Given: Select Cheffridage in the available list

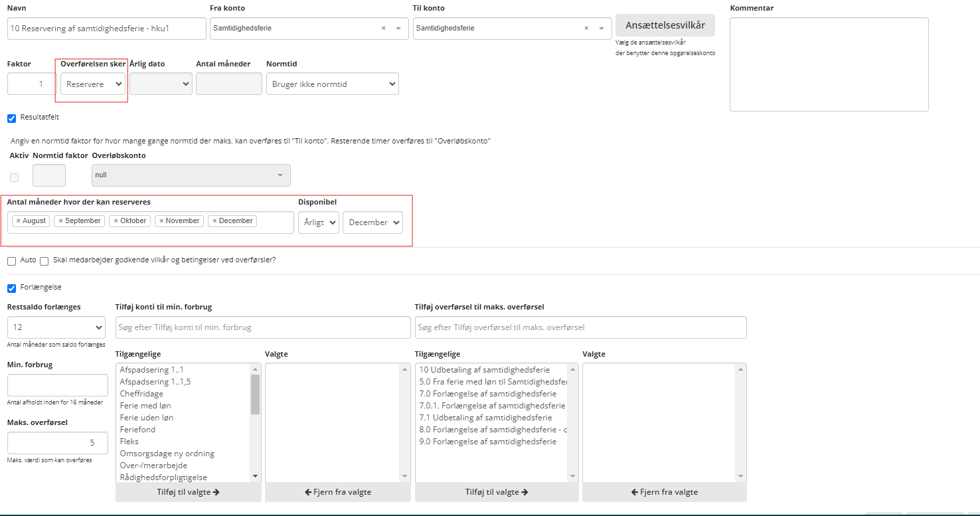Looking at the screenshot, I should [x=141, y=394].
